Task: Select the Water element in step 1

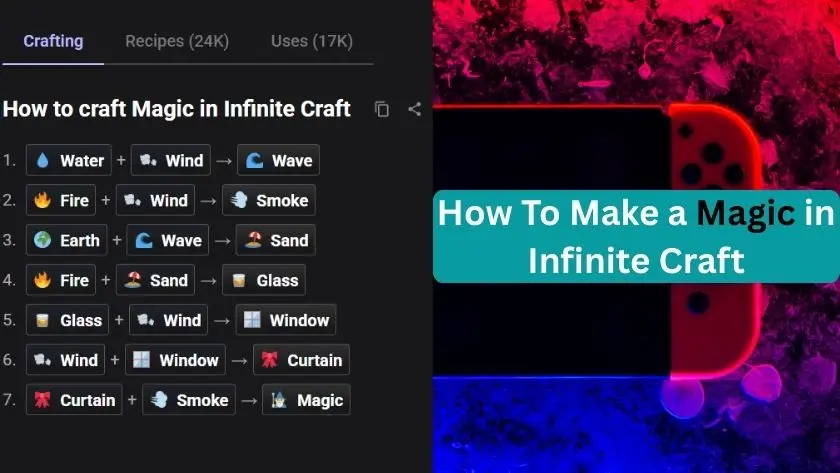Action: [69, 160]
